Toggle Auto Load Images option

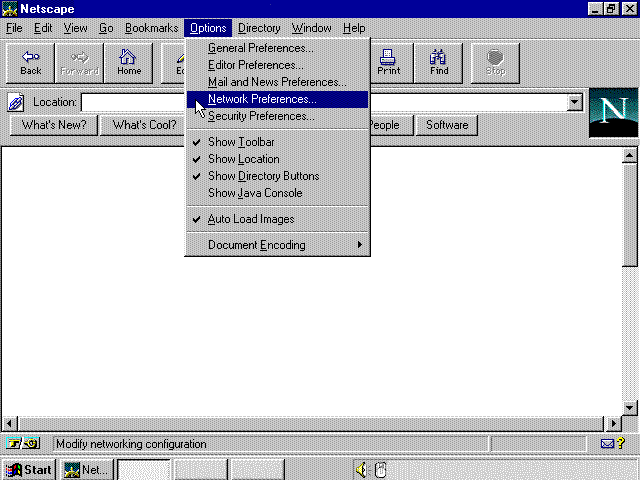click(278, 219)
